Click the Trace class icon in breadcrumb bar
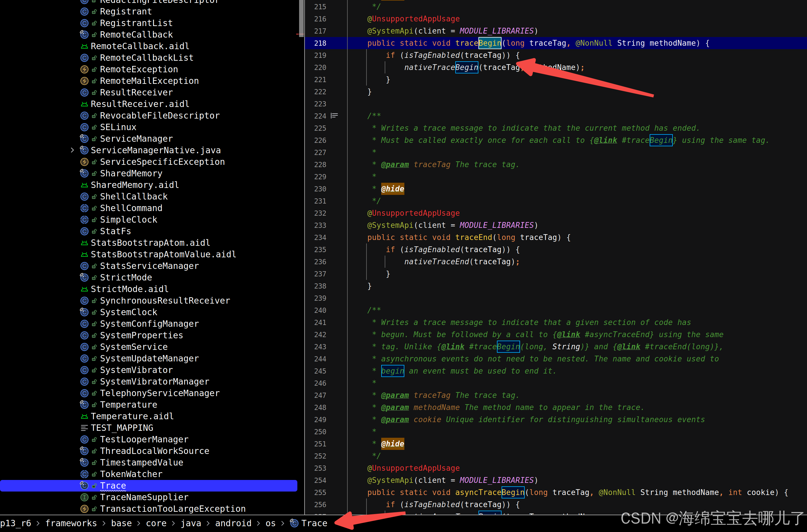 tap(294, 523)
